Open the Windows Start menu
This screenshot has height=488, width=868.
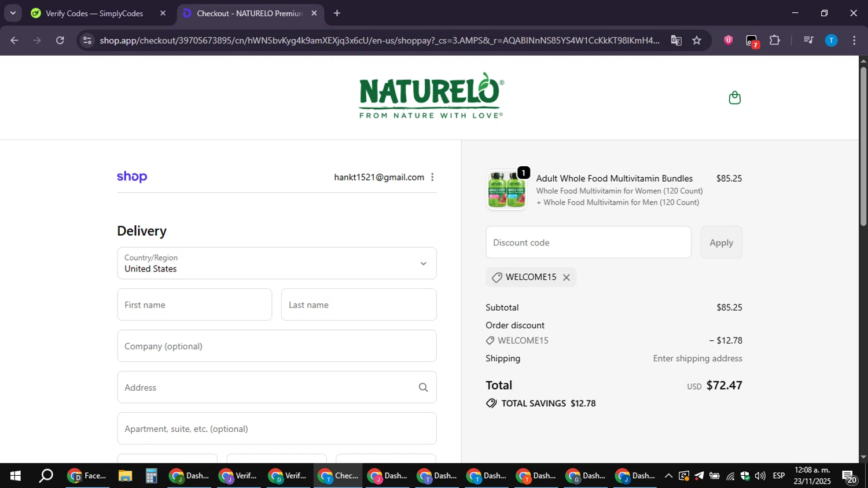(x=16, y=476)
